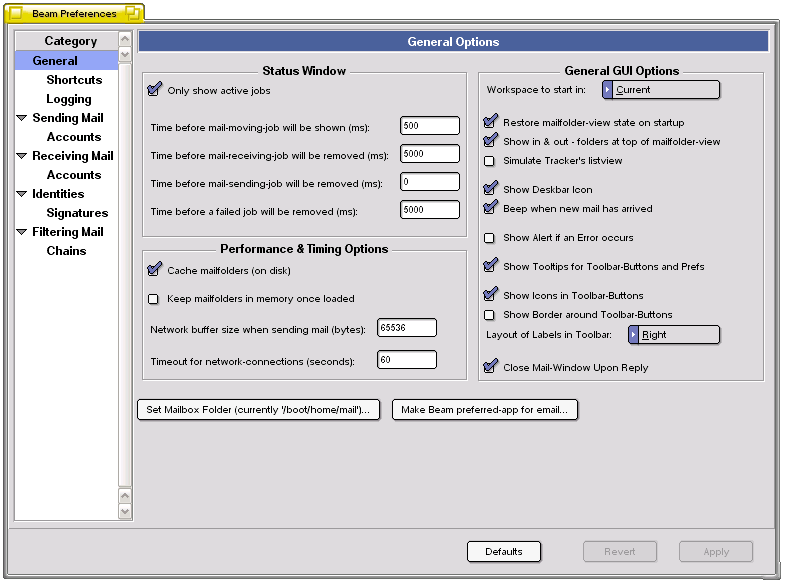Collapse the Identities category triangle

click(x=22, y=194)
